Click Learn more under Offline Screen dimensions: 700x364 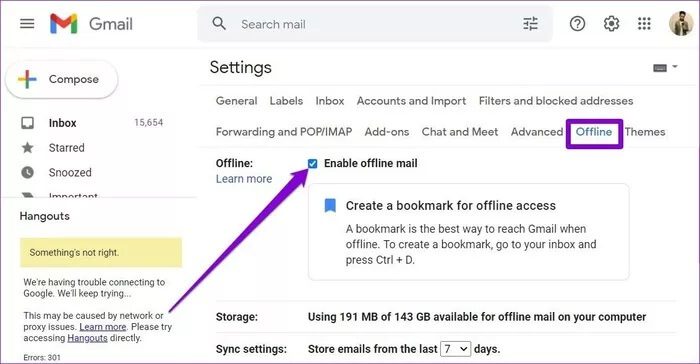tap(244, 179)
